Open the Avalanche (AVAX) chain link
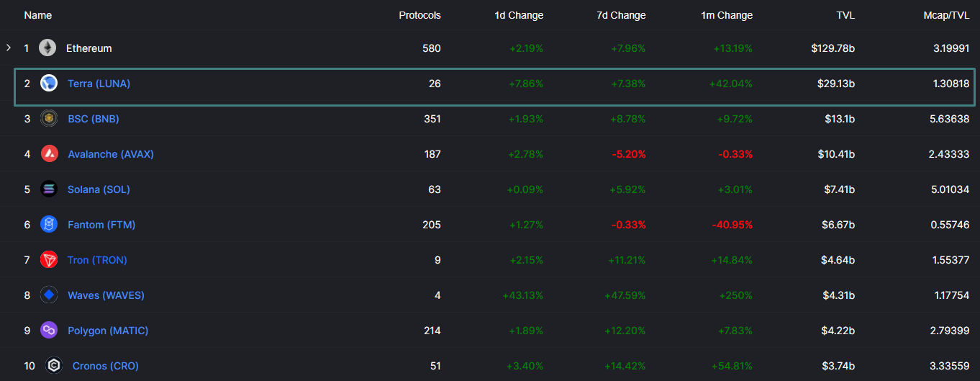Viewport: 980px width, 381px height. click(111, 154)
